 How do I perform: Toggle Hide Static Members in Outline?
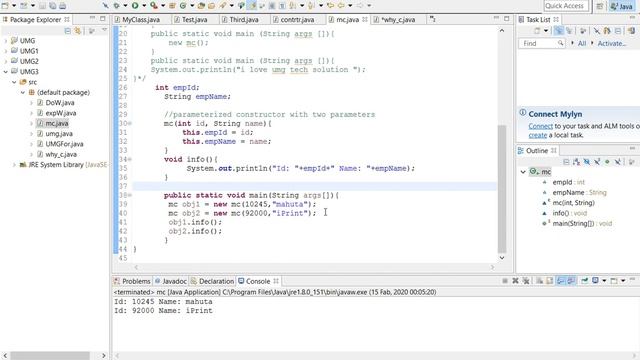coord(597,162)
